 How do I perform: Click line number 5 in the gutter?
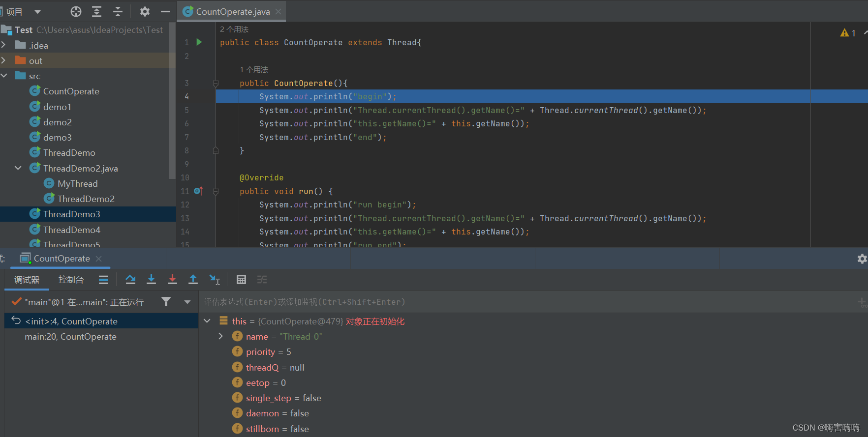pos(186,110)
